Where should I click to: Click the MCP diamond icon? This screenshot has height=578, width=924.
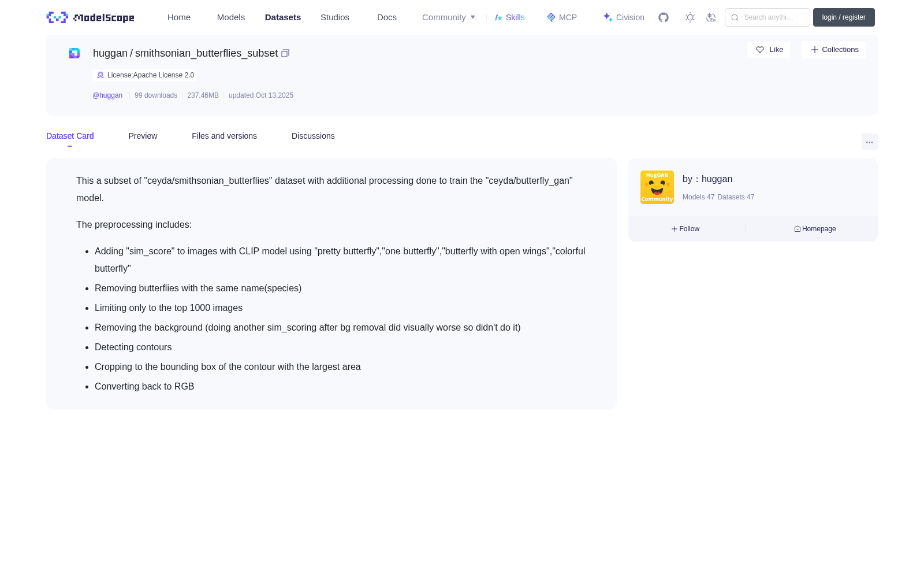551,17
